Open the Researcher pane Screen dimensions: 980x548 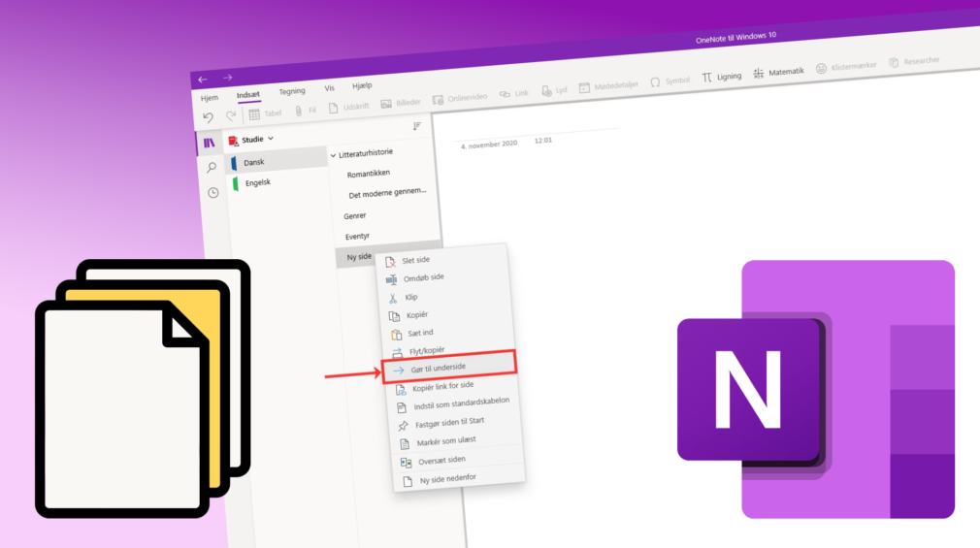coord(914,61)
